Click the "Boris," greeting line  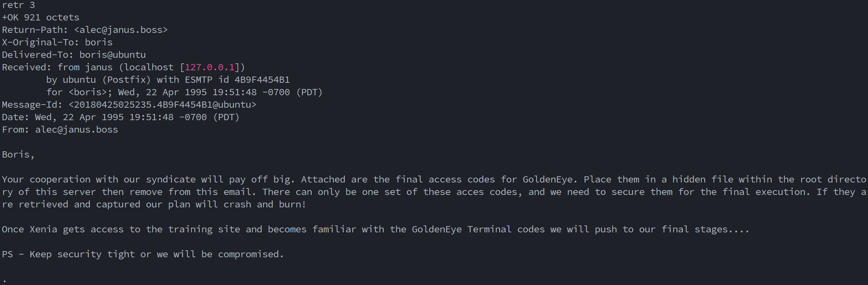click(x=18, y=154)
